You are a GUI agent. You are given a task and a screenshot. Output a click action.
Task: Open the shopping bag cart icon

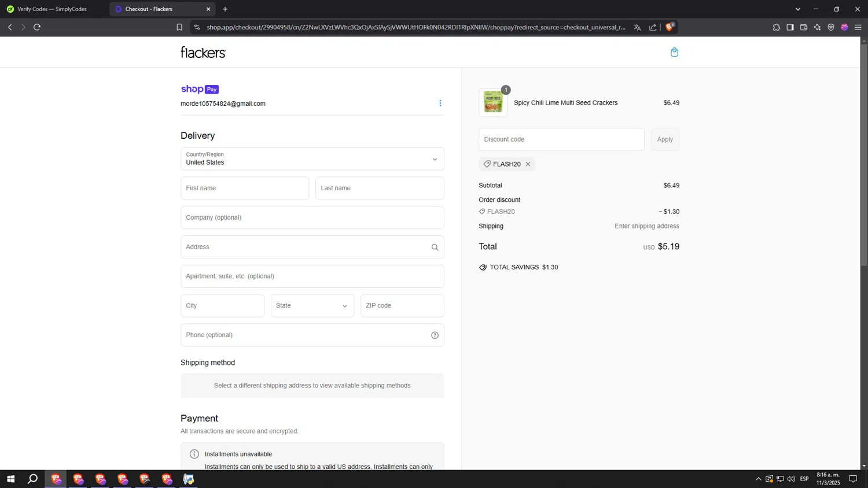674,52
